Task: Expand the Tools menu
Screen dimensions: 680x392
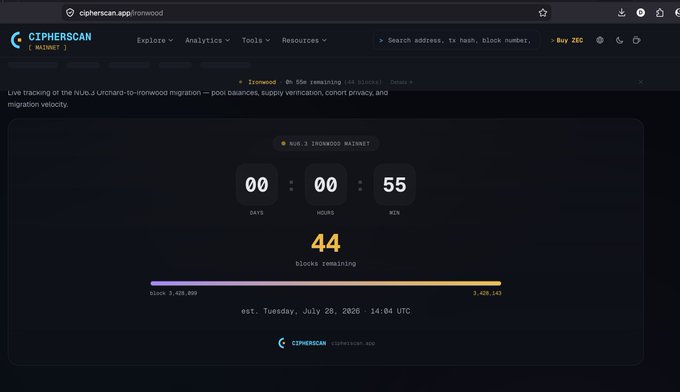Action: point(256,40)
